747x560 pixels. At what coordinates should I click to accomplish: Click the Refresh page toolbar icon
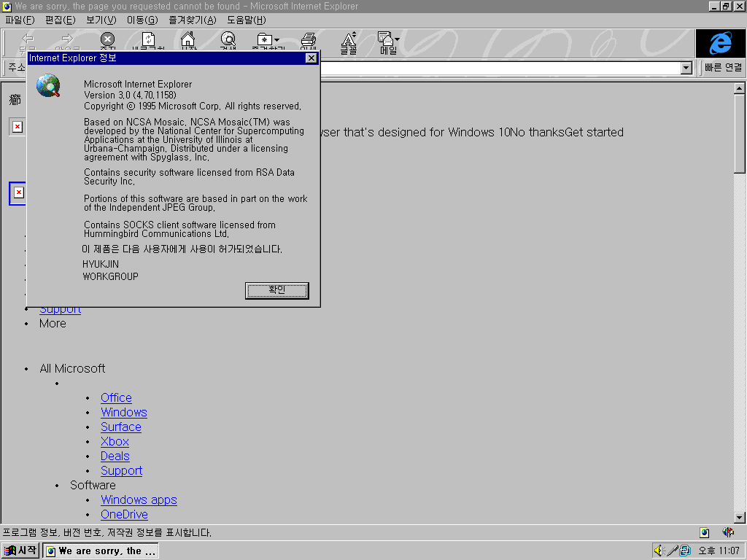click(148, 39)
